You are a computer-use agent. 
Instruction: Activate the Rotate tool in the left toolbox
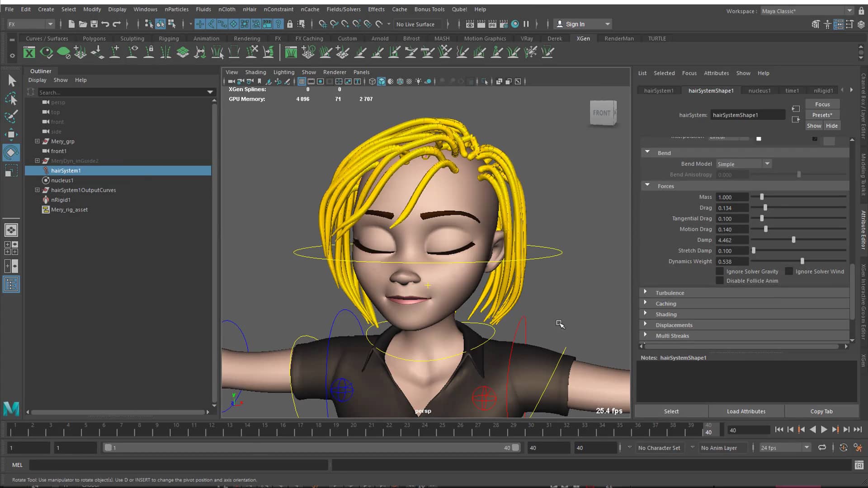coord(11,153)
